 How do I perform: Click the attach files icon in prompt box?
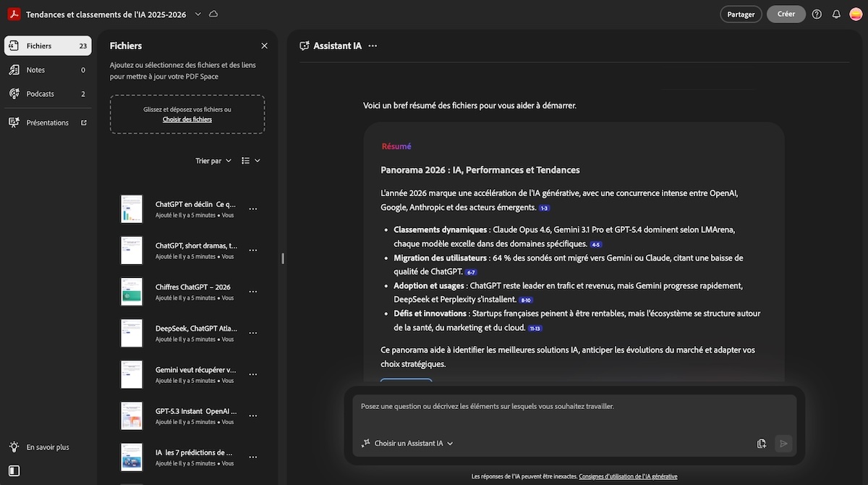pyautogui.click(x=761, y=444)
